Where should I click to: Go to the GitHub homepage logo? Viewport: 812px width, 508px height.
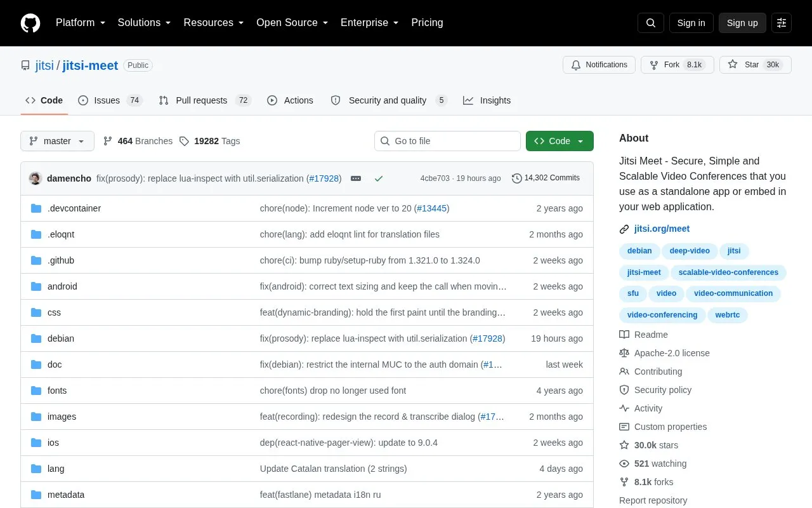point(30,23)
